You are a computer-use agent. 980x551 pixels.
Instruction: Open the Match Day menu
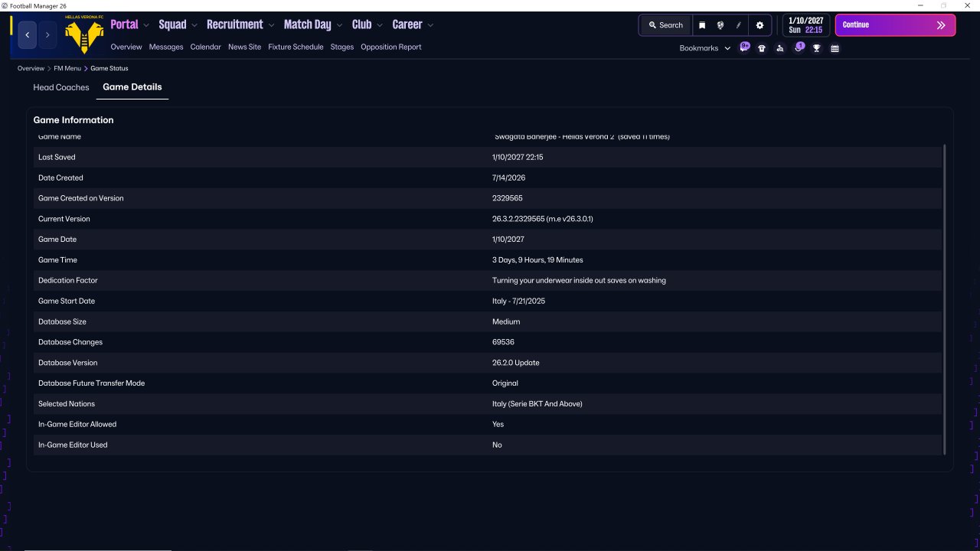coord(308,24)
